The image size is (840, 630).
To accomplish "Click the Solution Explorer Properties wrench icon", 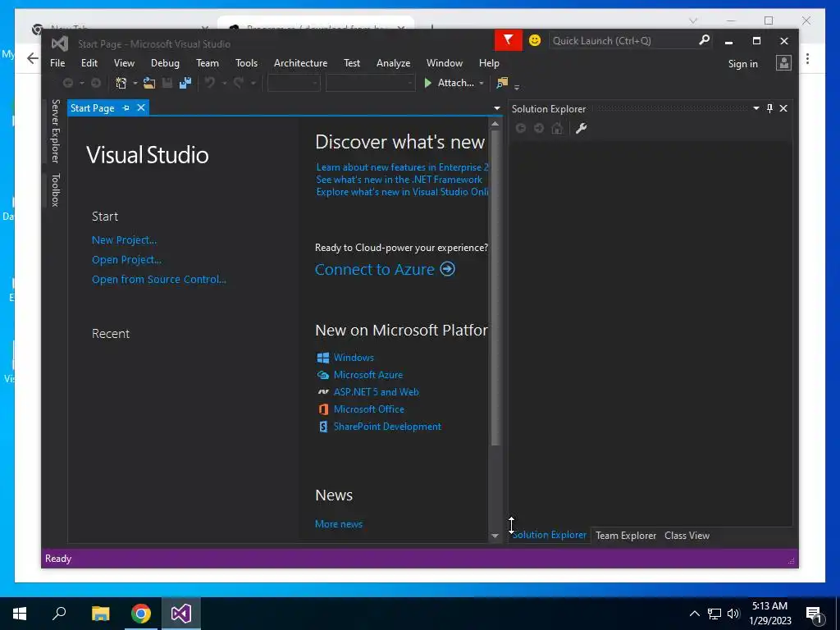I will [x=581, y=128].
